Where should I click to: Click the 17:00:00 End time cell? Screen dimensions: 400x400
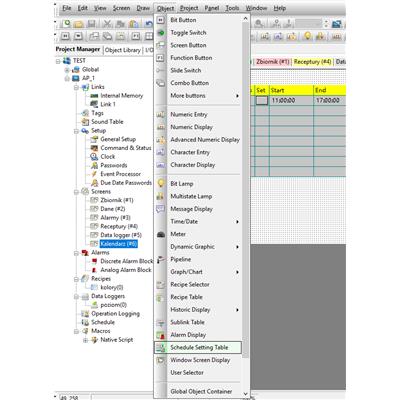coord(330,100)
